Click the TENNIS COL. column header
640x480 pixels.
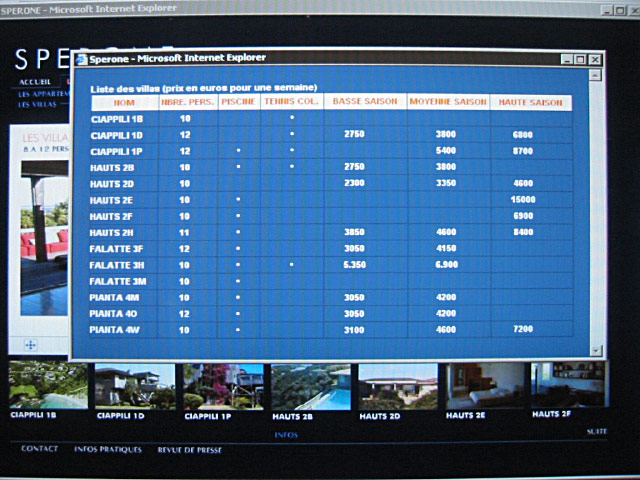291,102
